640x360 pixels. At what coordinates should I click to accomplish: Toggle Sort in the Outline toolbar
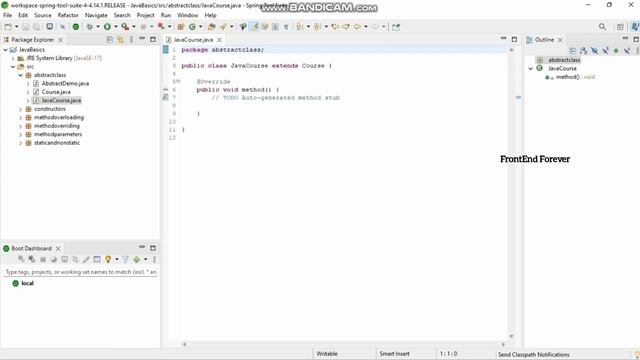[584, 51]
